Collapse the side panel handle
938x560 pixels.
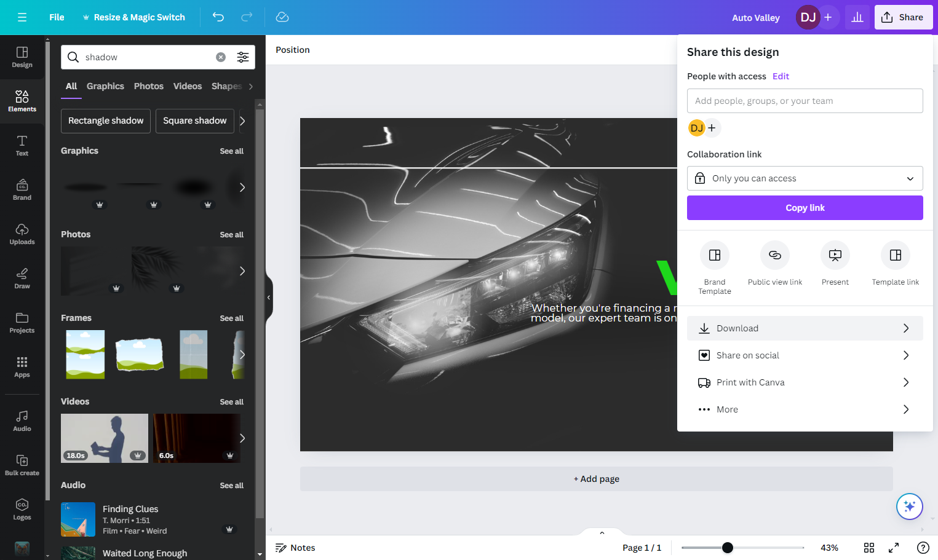click(269, 298)
